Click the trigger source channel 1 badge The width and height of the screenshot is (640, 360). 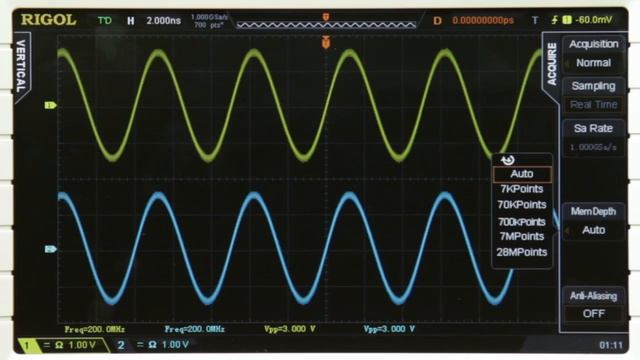(567, 20)
